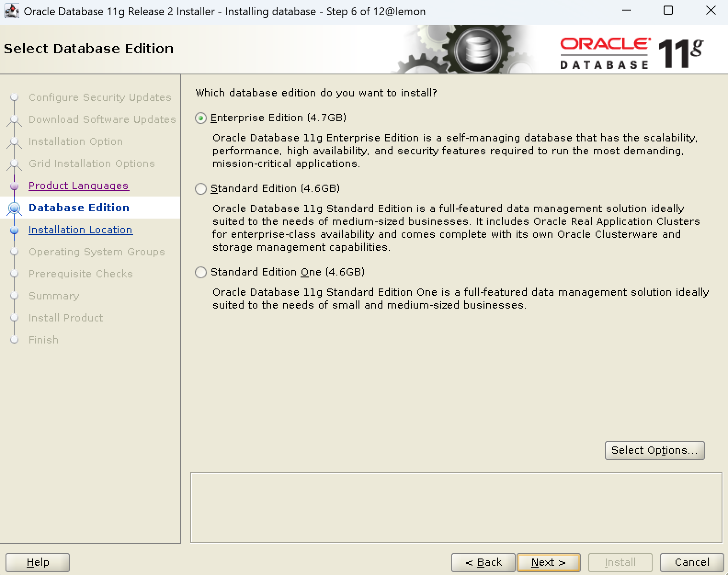
Task: Click the Finish step label
Action: pyautogui.click(x=44, y=340)
